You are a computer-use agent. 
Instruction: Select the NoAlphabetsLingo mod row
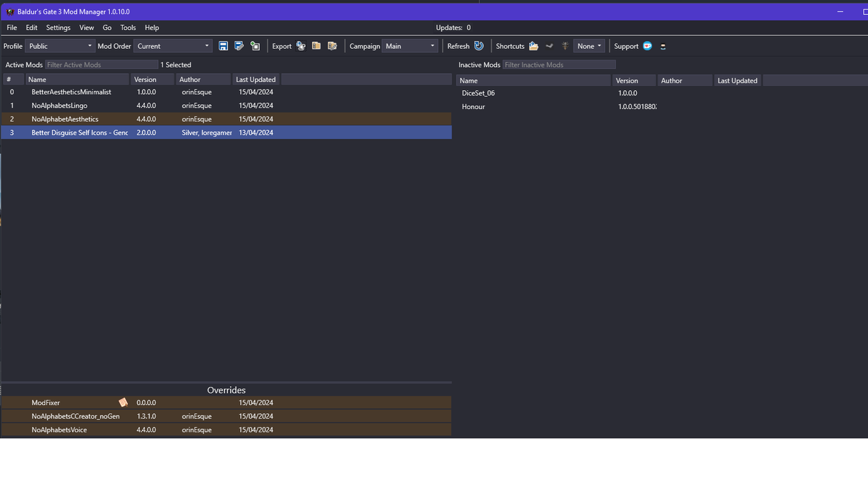point(226,106)
